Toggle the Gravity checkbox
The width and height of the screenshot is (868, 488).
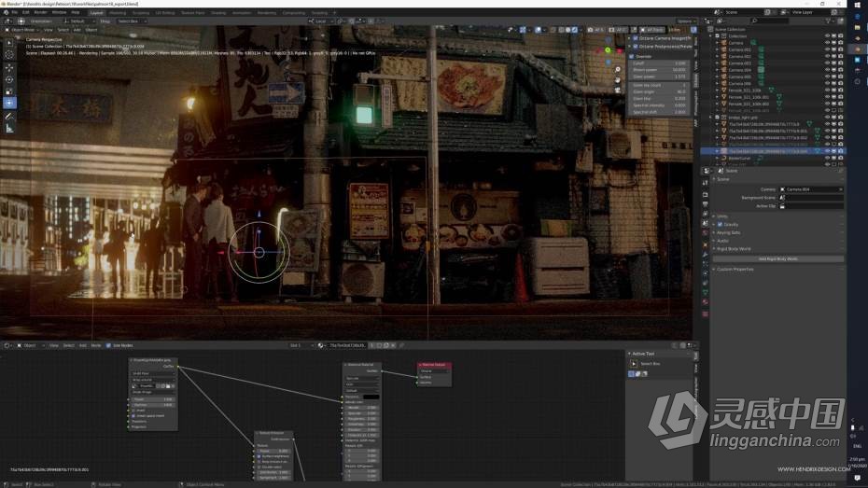point(720,225)
